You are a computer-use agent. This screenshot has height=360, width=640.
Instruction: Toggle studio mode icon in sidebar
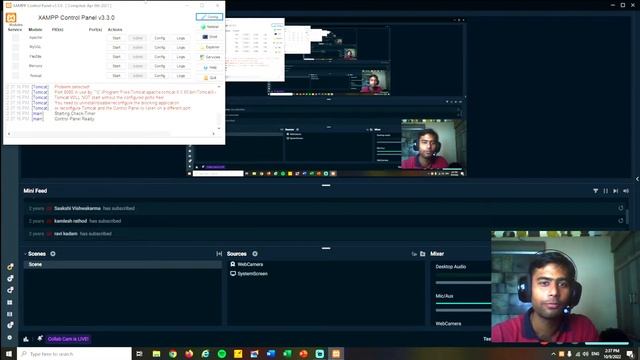click(10, 314)
